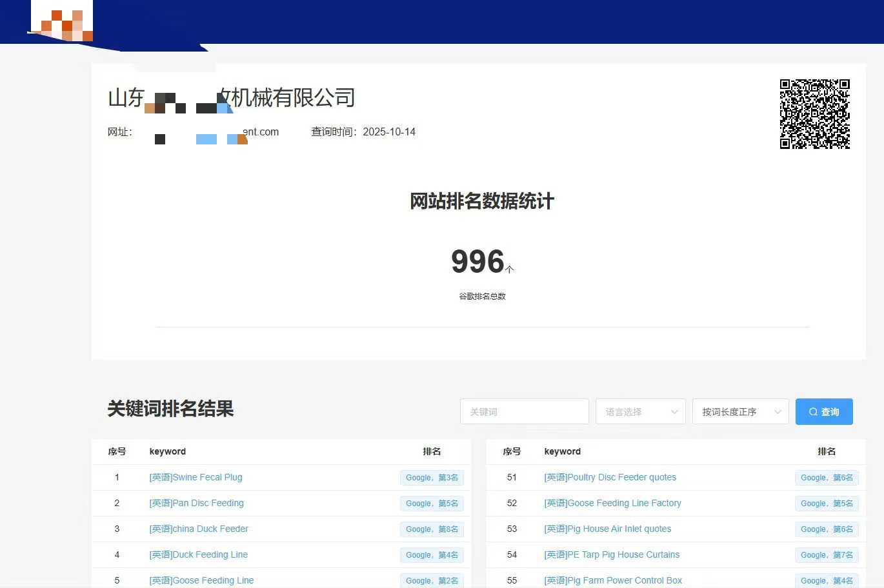Click the Google 第8名 rank badge in row 3

(x=432, y=529)
